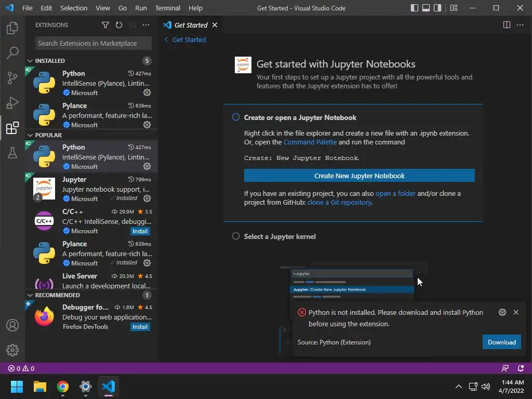Open the Source Control view
This screenshot has width=532, height=399.
tap(12, 78)
